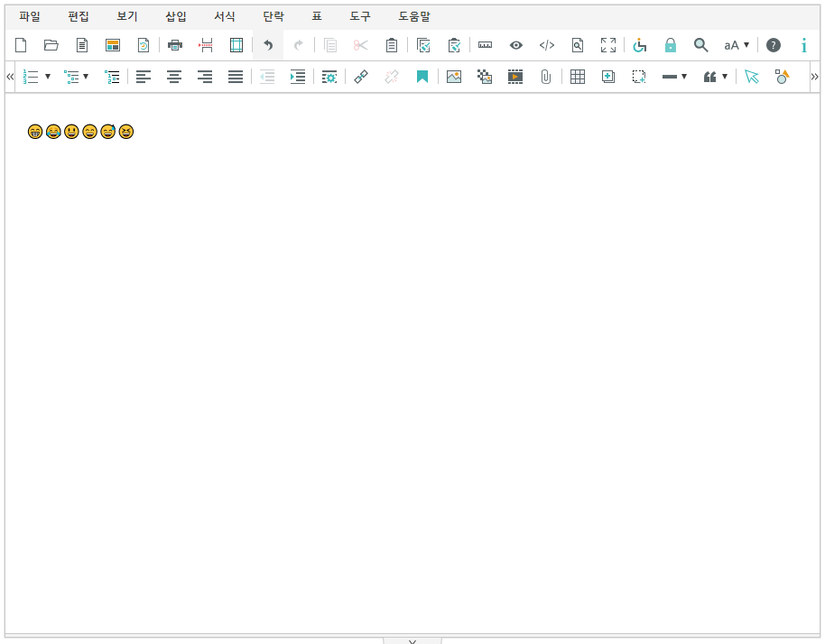Open the 파일 menu
The width and height of the screenshot is (825, 644).
(30, 16)
